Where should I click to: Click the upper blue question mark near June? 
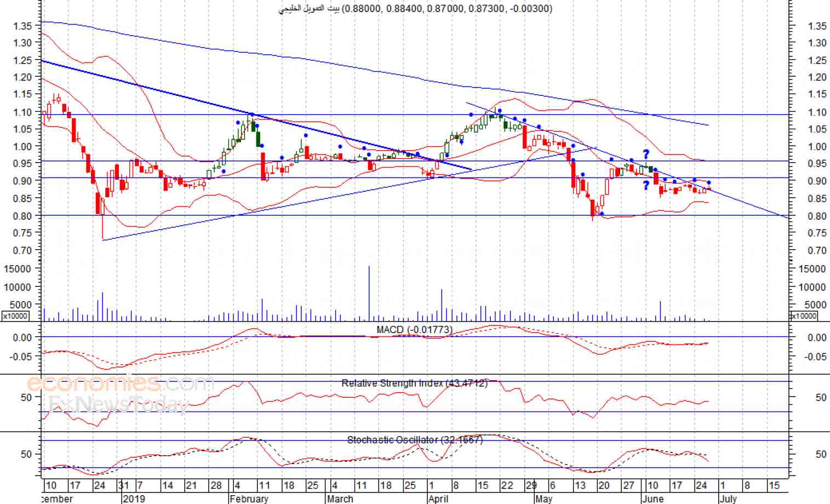point(646,154)
